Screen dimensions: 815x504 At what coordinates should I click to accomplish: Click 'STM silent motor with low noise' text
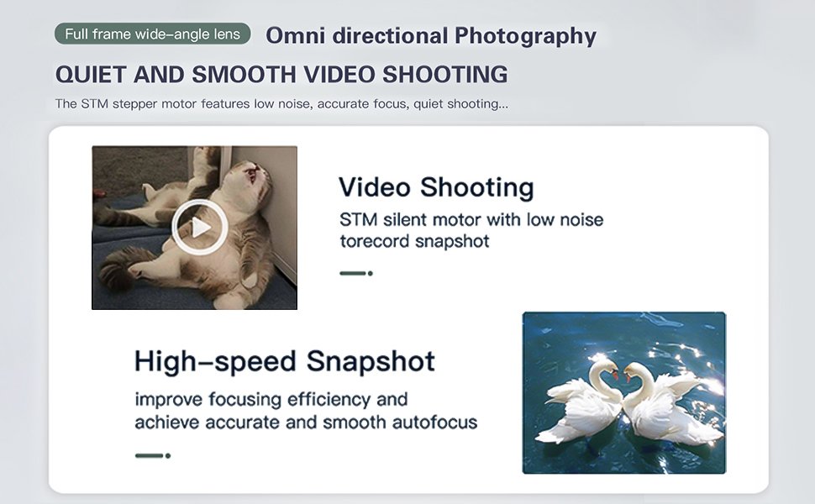click(x=471, y=220)
